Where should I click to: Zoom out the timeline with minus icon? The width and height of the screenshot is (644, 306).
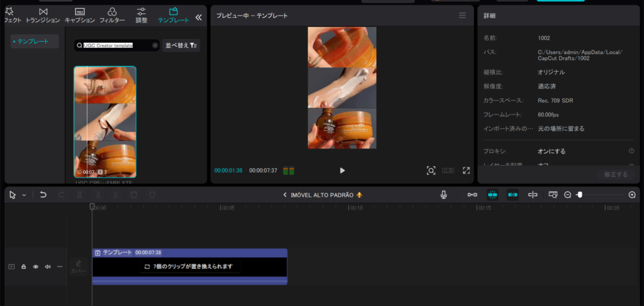pyautogui.click(x=568, y=195)
